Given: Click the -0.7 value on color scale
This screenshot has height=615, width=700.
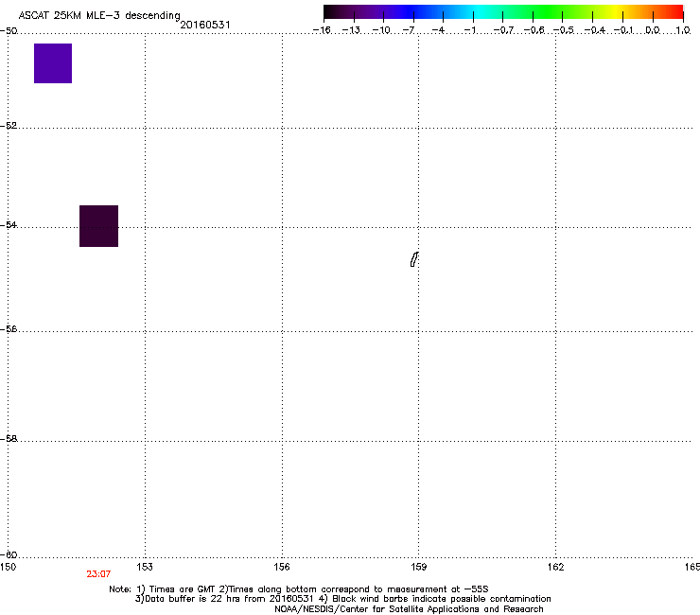Looking at the screenshot, I should click(503, 30).
